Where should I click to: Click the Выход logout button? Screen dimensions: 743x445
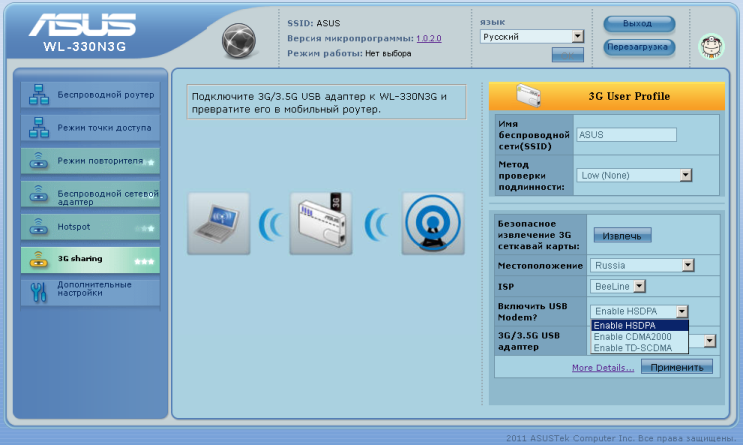coord(639,23)
